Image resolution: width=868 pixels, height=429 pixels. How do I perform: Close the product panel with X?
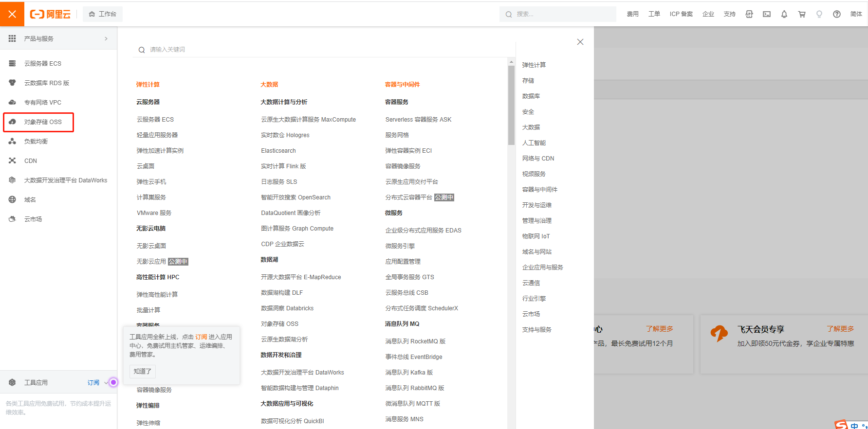pos(580,42)
